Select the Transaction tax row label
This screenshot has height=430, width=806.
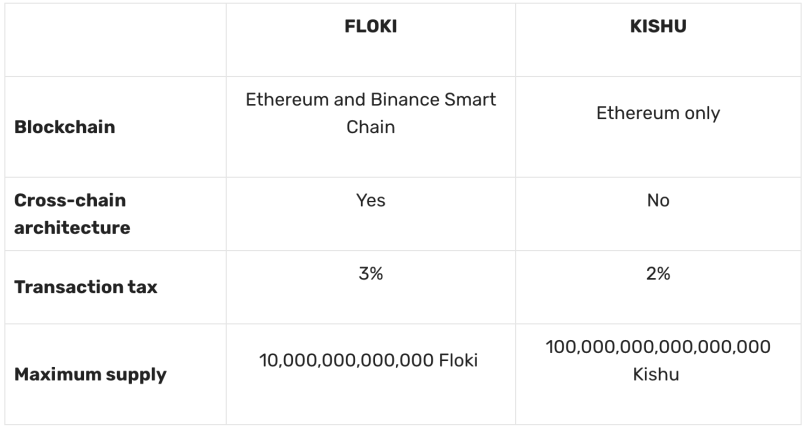[x=86, y=287]
